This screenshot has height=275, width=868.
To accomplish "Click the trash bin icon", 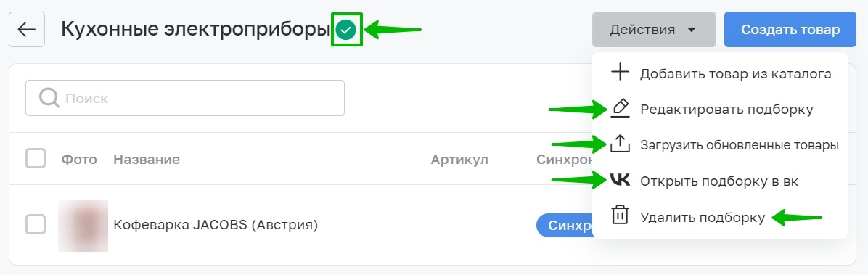I will click(x=620, y=216).
